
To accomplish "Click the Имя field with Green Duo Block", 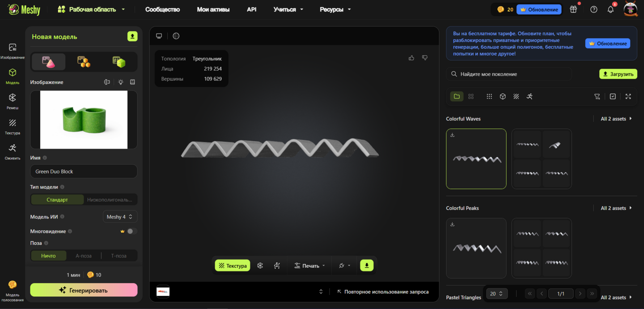I will [x=84, y=172].
